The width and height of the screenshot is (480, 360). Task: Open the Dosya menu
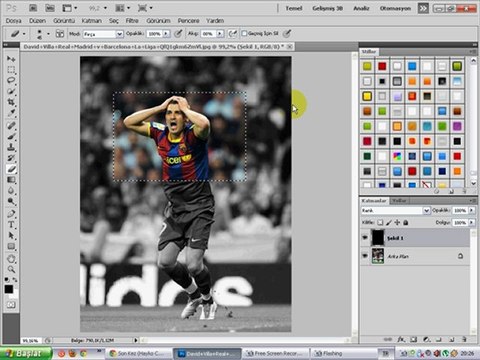(x=14, y=21)
